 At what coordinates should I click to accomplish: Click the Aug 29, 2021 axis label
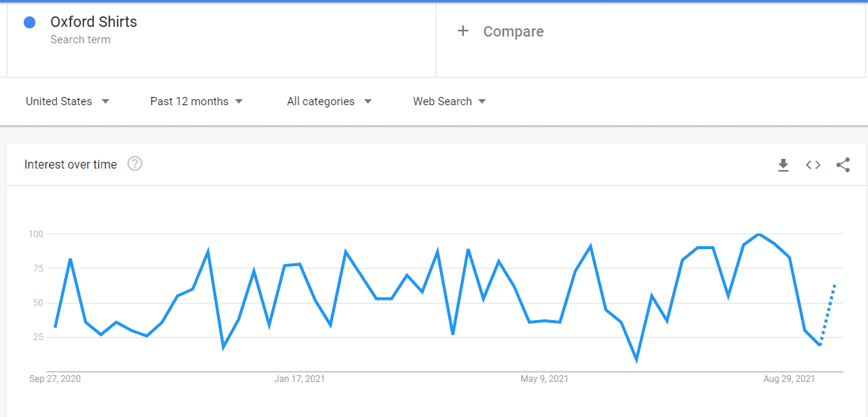point(789,380)
